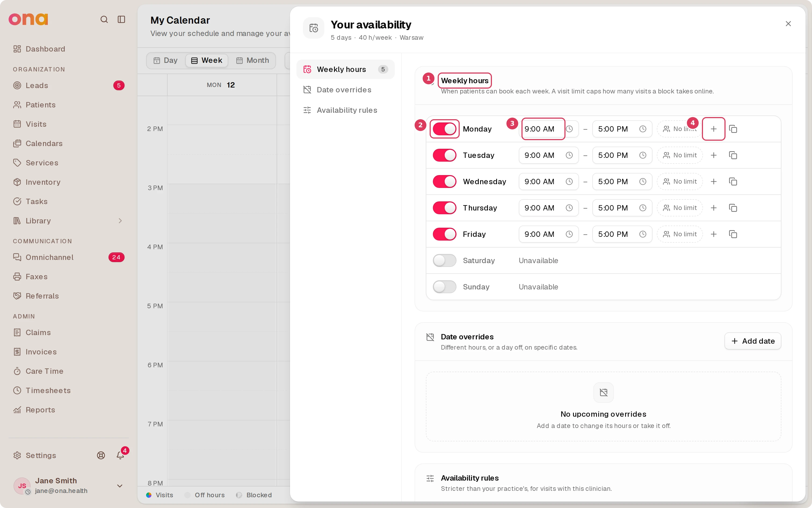Toggle Monday availability off
The width and height of the screenshot is (812, 508).
tap(444, 129)
